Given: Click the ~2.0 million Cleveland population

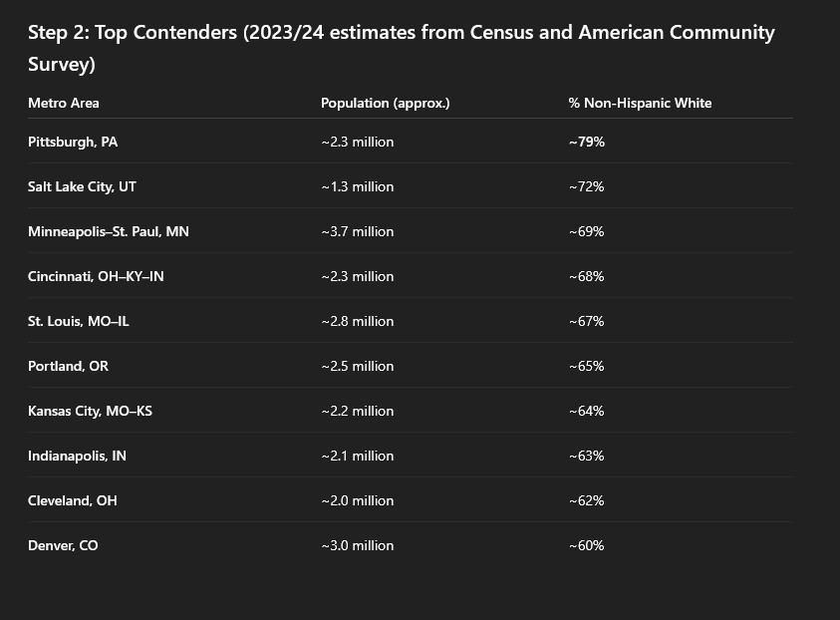Looking at the screenshot, I should click(x=358, y=500).
